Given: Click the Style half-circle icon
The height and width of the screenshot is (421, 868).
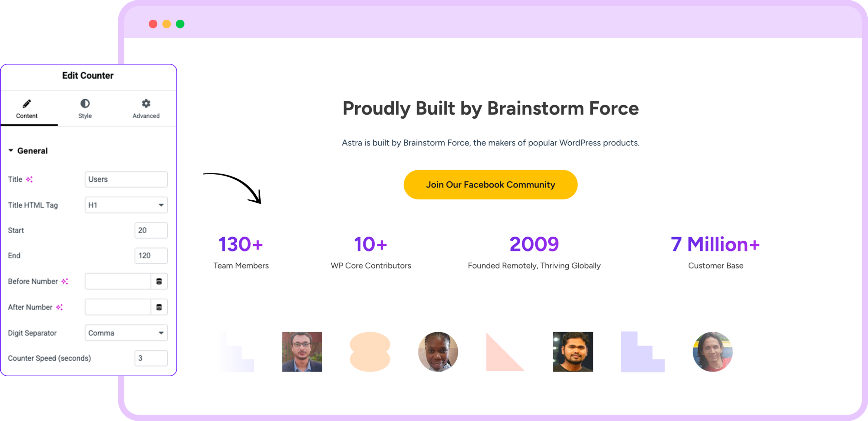Looking at the screenshot, I should (85, 103).
